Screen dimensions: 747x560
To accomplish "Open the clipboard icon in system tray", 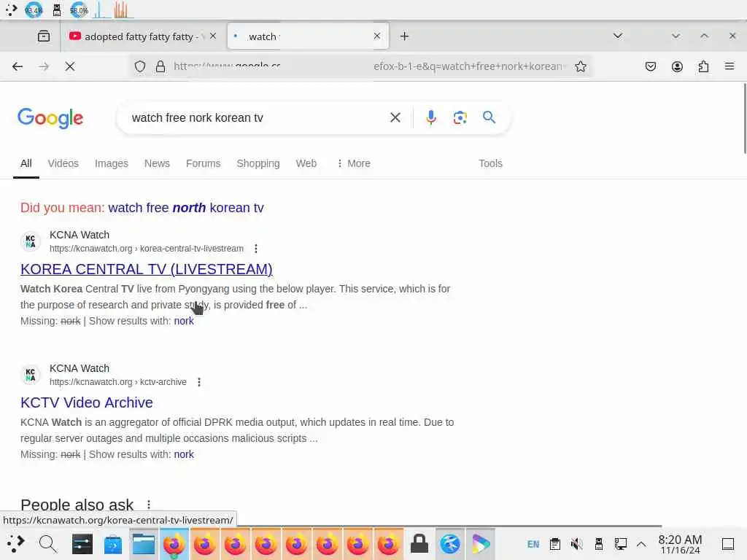I will 554,544.
